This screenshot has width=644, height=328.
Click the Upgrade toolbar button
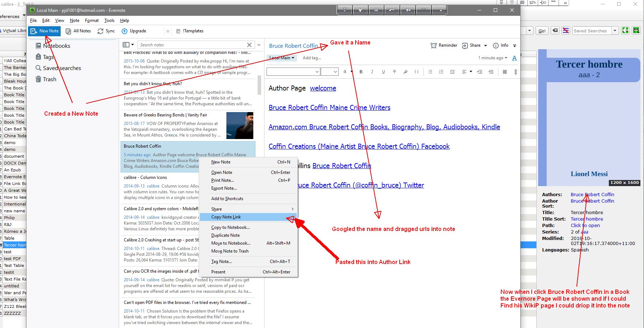click(134, 31)
